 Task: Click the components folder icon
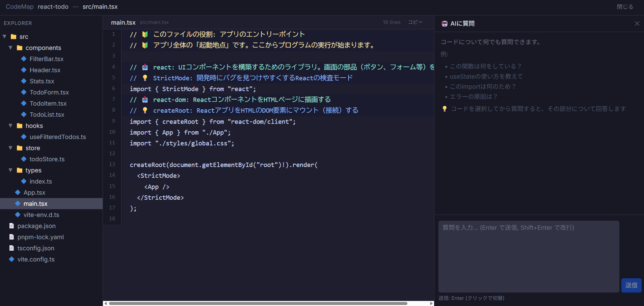pyautogui.click(x=20, y=48)
